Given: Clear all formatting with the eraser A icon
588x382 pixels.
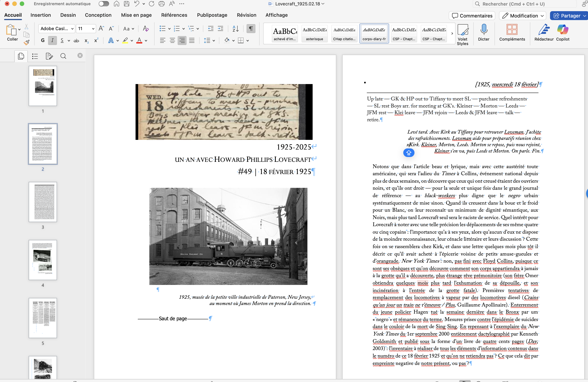Looking at the screenshot, I should (x=146, y=29).
